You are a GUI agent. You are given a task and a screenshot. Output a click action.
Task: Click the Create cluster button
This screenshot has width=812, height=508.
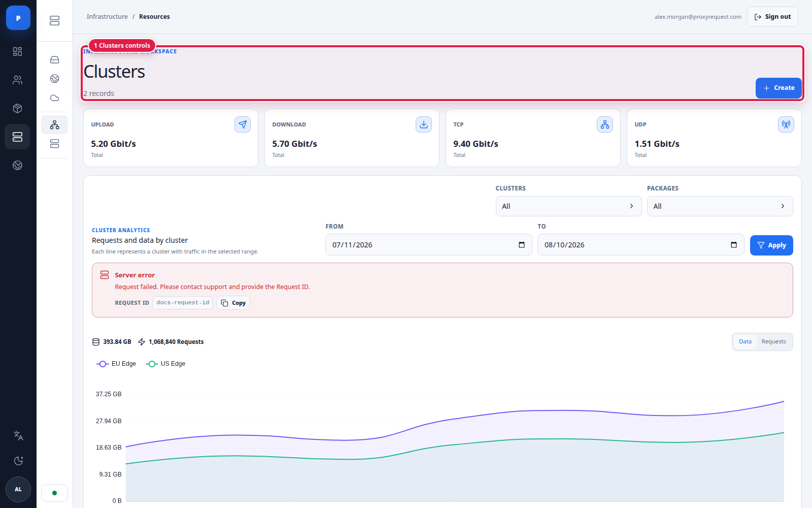tap(779, 88)
